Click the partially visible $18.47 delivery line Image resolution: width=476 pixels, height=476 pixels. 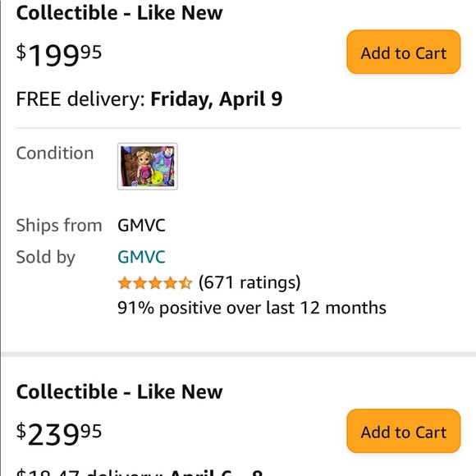coord(140,472)
